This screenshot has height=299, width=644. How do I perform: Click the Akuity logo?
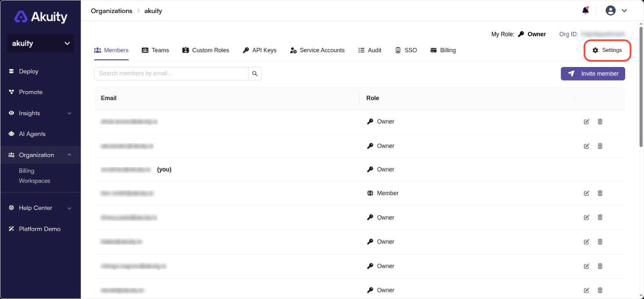tap(40, 17)
